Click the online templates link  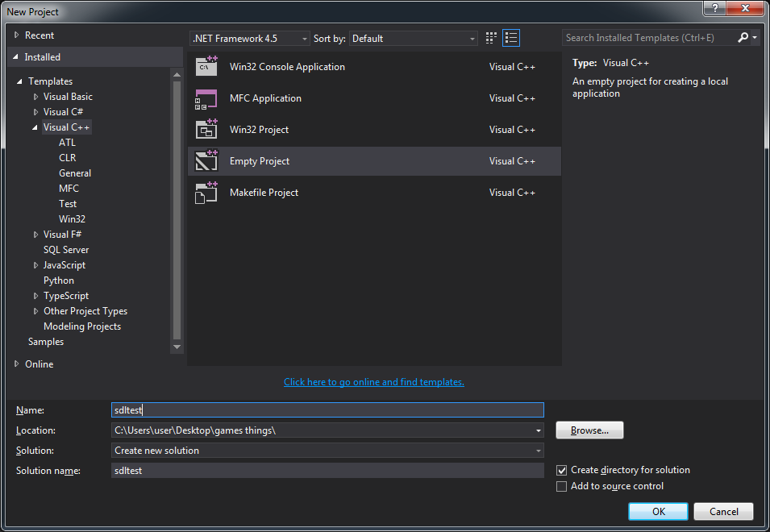click(x=374, y=382)
